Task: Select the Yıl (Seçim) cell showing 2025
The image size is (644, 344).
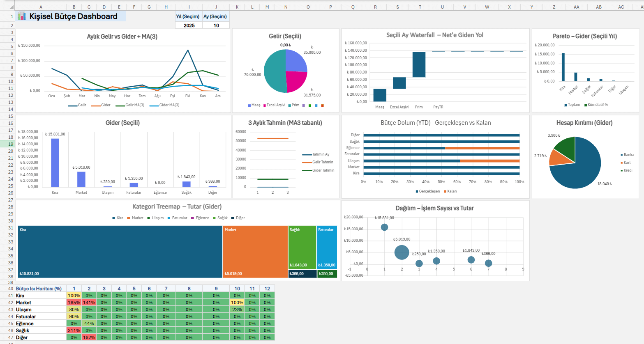Action: [189, 25]
